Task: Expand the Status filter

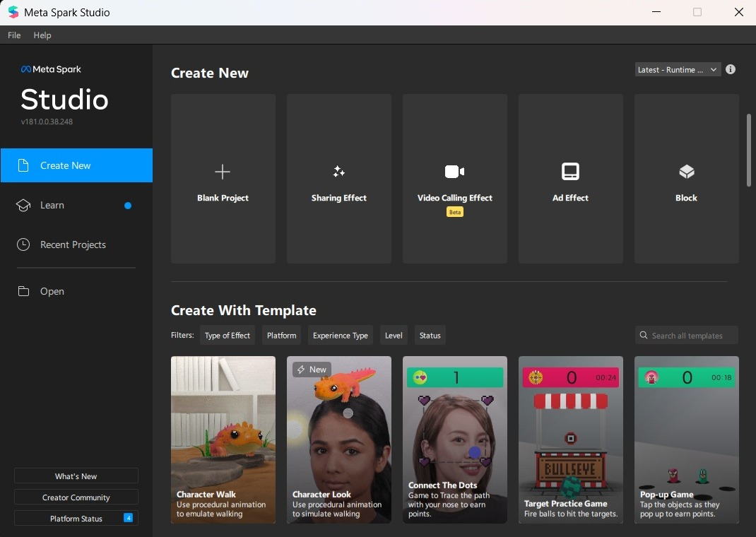Action: pos(430,335)
